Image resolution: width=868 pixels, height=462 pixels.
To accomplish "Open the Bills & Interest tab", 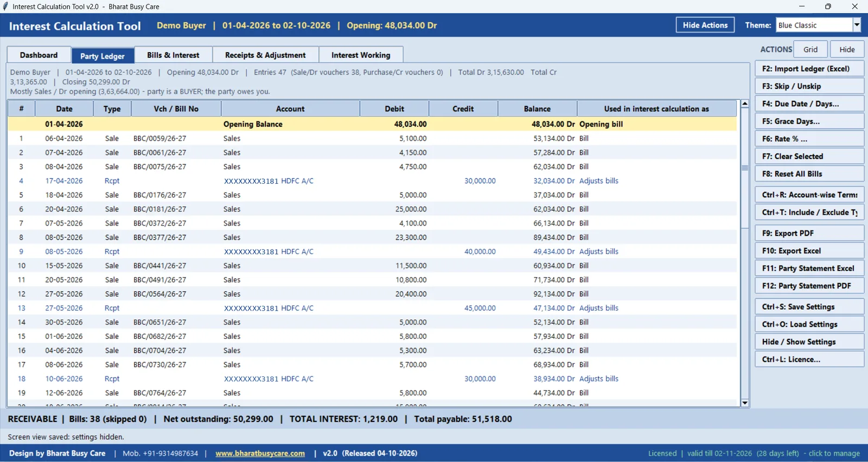I will pyautogui.click(x=173, y=55).
